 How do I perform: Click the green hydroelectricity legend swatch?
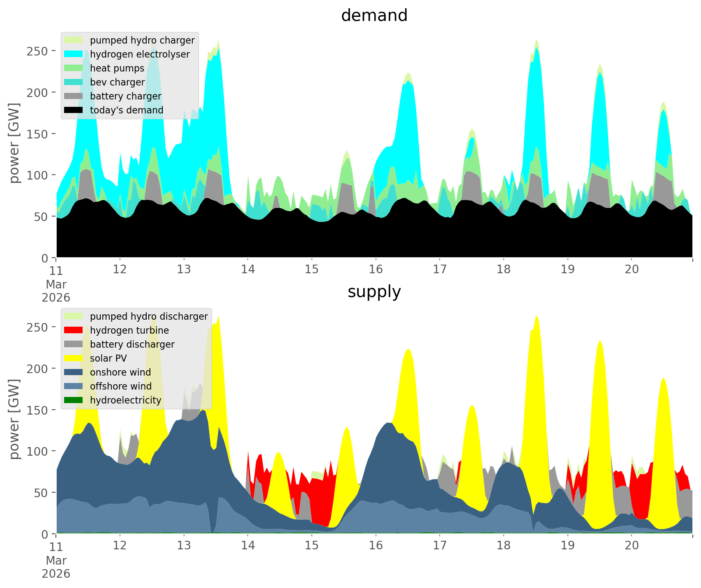(x=74, y=400)
